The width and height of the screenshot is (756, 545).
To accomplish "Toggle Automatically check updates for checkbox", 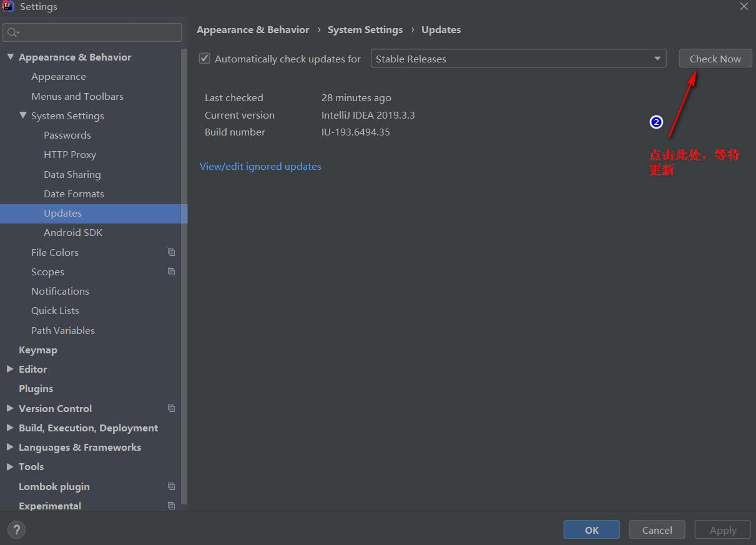I will point(204,59).
